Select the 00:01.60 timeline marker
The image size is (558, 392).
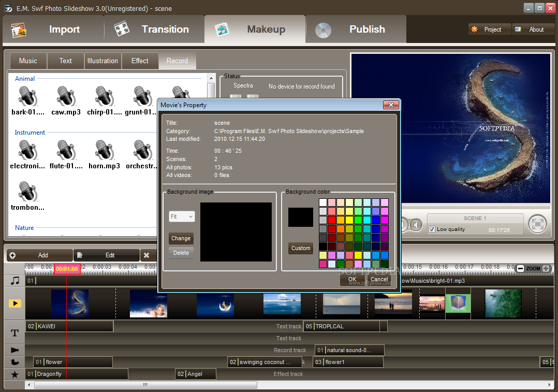(67, 269)
